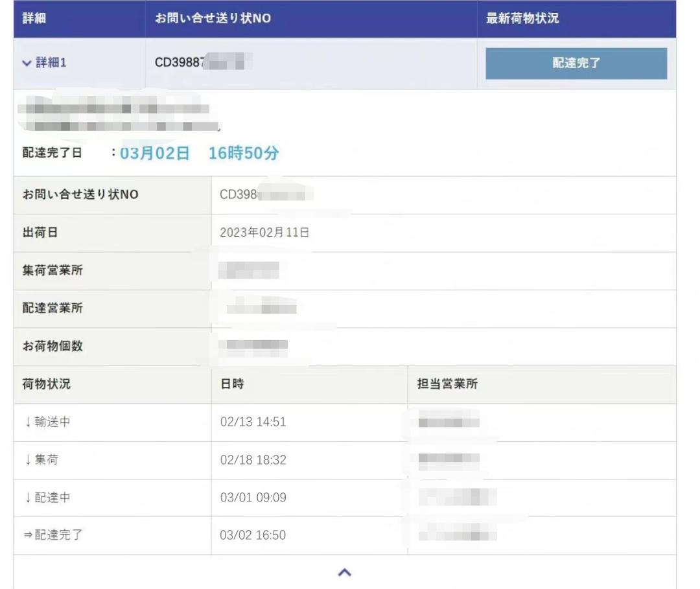Click the 出荷日 row label

click(x=40, y=233)
